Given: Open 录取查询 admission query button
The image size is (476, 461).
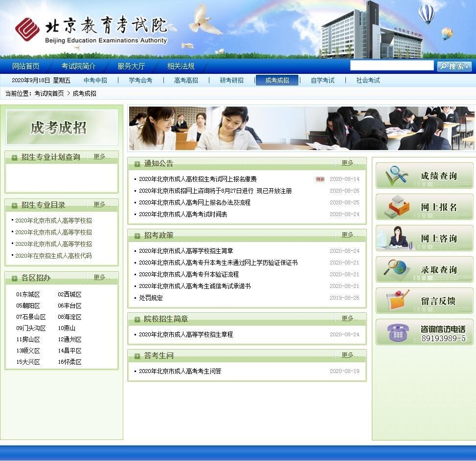Looking at the screenshot, I should coord(425,269).
